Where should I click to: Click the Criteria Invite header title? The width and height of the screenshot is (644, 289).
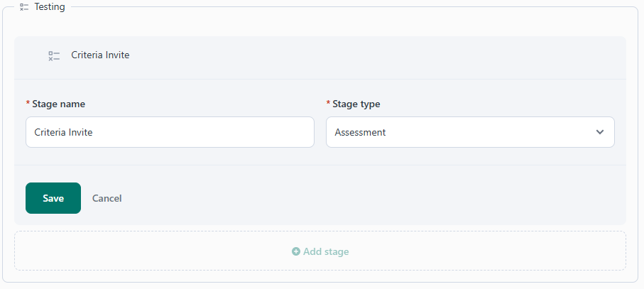coord(100,55)
